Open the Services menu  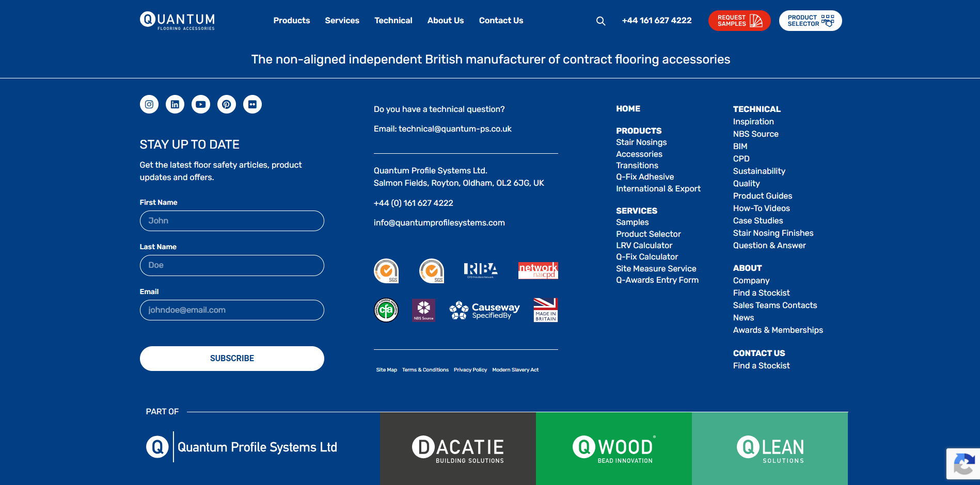[x=342, y=21]
